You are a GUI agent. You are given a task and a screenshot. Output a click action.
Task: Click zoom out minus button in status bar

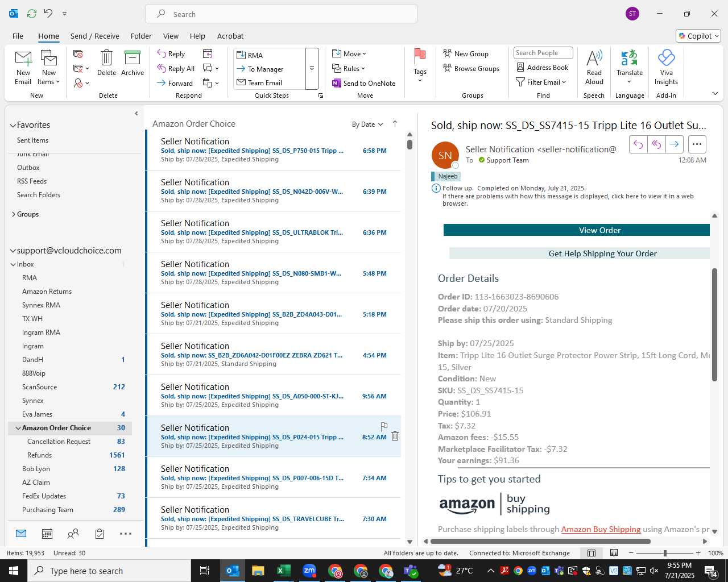tap(631, 553)
